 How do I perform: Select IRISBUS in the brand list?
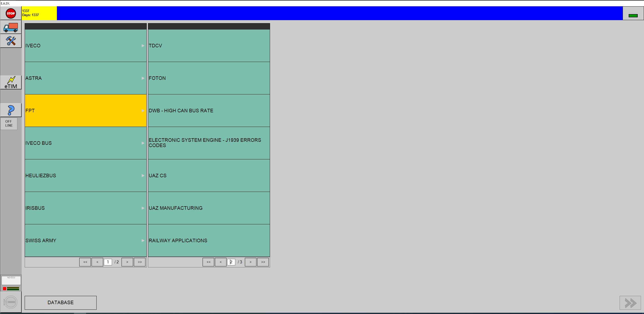pyautogui.click(x=86, y=208)
